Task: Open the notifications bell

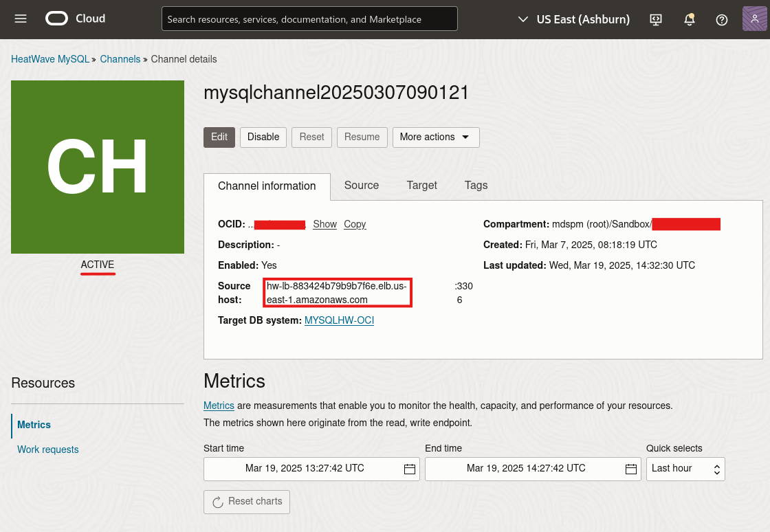Action: tap(689, 19)
